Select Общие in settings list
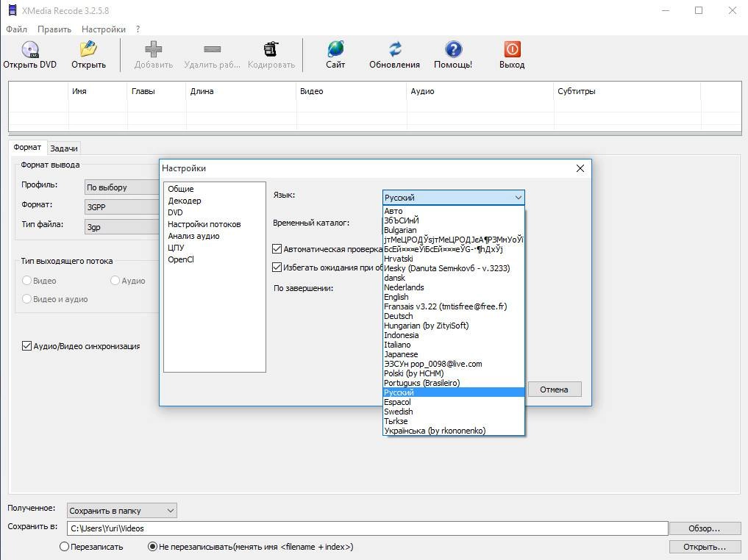Viewport: 748px width, 560px height. coord(181,189)
